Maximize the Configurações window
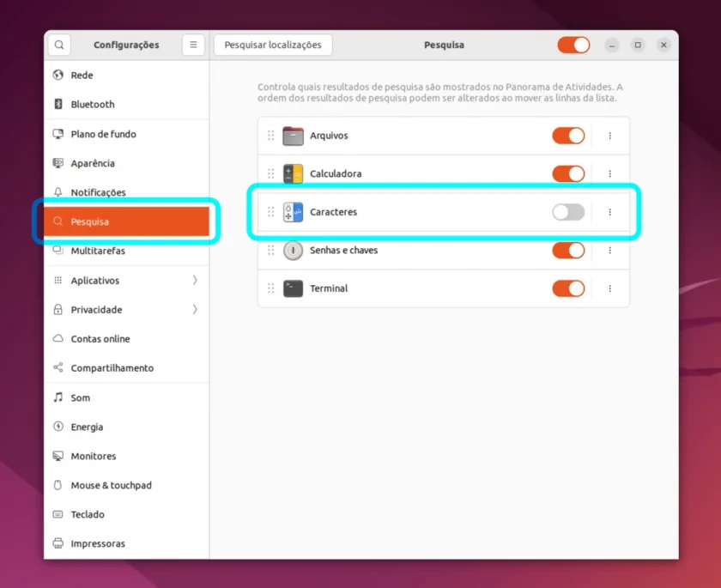This screenshot has height=588, width=721. coord(638,45)
